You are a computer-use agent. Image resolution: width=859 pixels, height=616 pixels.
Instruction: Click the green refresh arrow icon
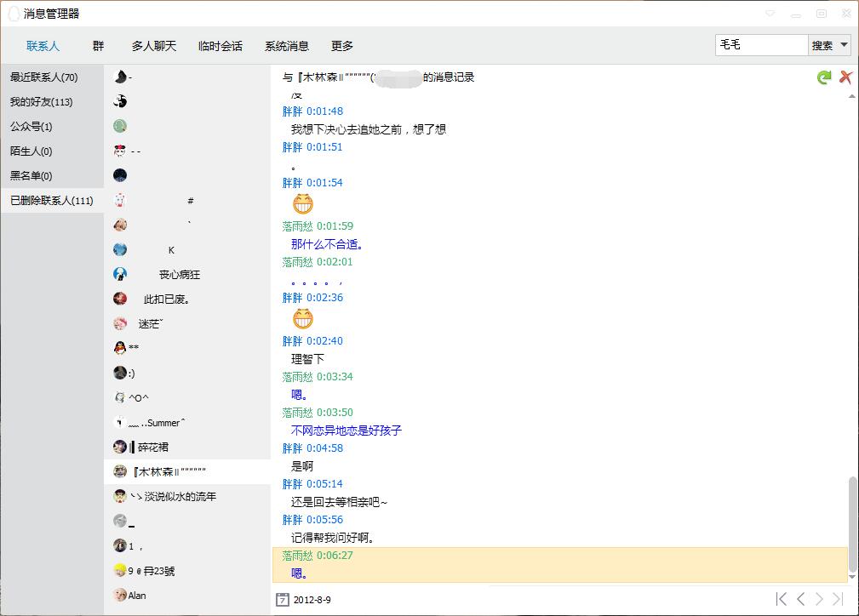click(x=823, y=77)
